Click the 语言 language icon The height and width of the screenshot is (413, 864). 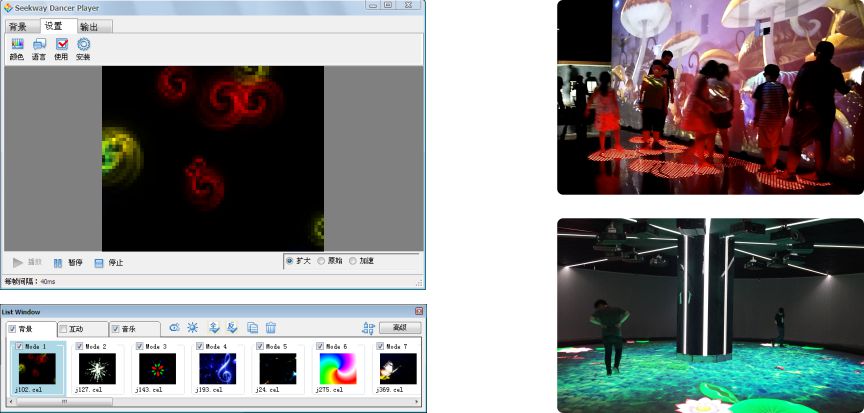[x=39, y=45]
